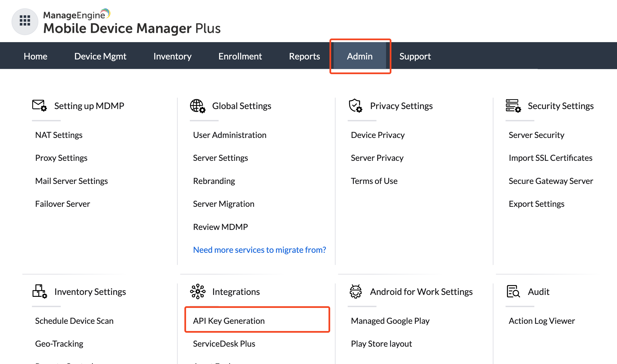Open ServiceDesk Plus integration
617x364 pixels.
[224, 343]
